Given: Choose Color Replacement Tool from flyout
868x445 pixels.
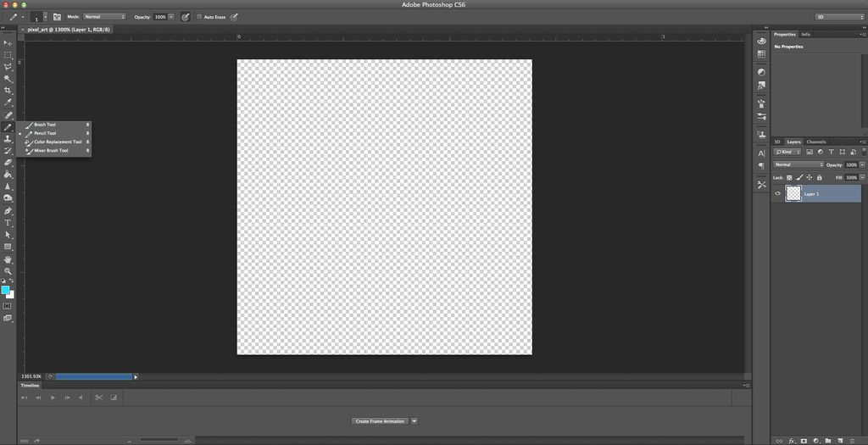Looking at the screenshot, I should [54, 142].
